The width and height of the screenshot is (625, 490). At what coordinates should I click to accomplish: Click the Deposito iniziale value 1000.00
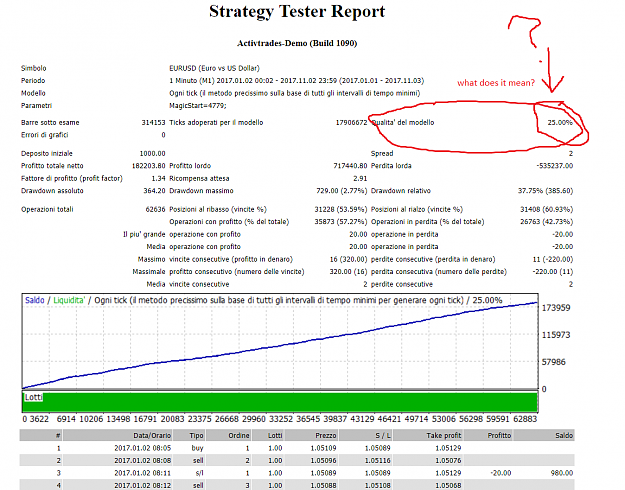[152, 153]
